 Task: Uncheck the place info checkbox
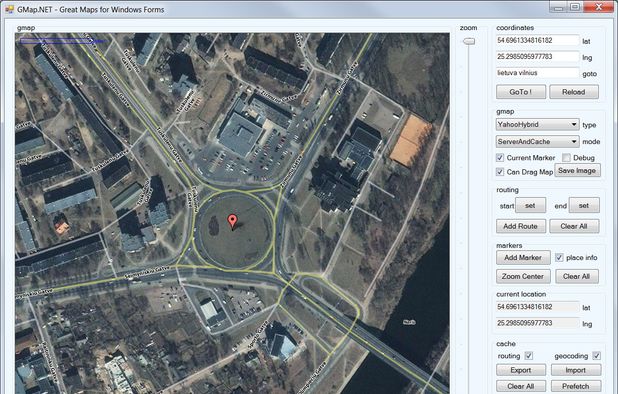click(x=559, y=257)
